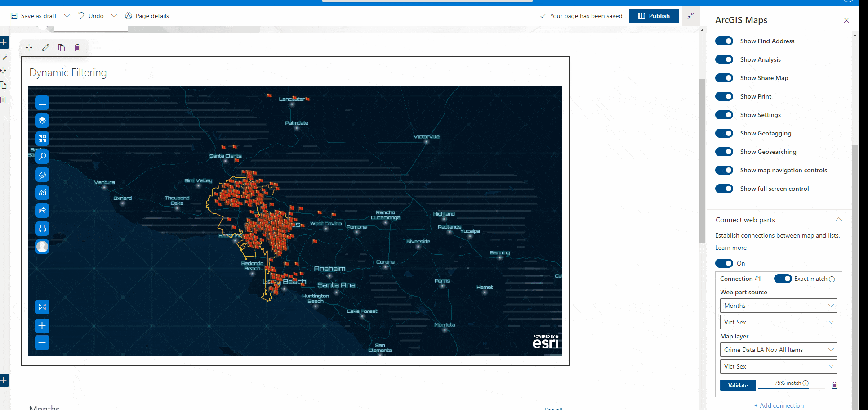Delete Connection #1 with trash icon
Image resolution: width=868 pixels, height=410 pixels.
834,385
